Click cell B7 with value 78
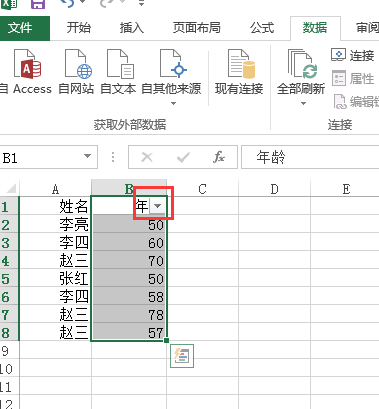 click(129, 314)
